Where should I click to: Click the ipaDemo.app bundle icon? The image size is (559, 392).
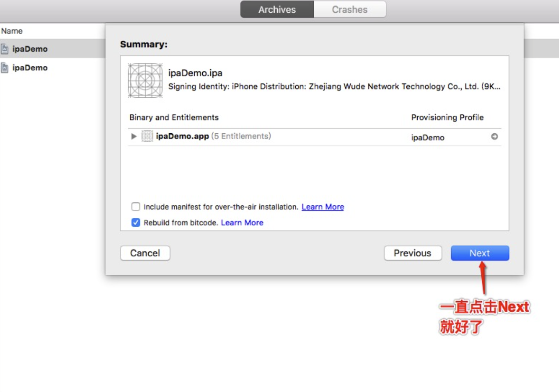coord(147,136)
